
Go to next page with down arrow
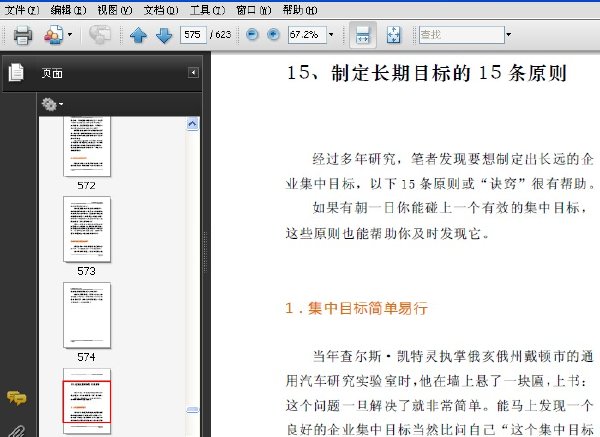164,35
